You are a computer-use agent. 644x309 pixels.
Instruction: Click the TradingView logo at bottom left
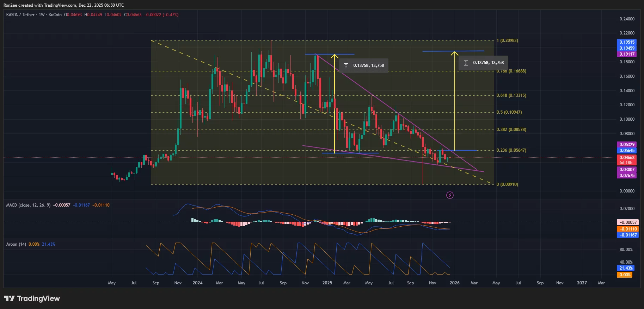(32, 298)
